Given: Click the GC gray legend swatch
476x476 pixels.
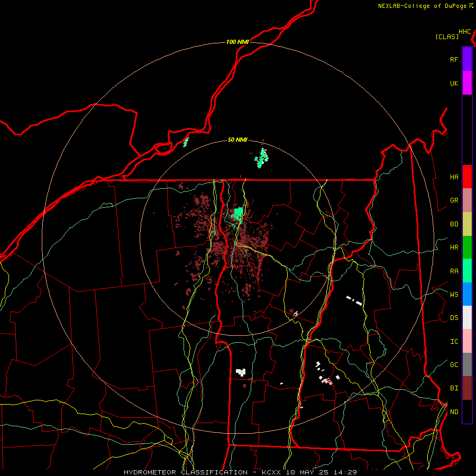Looking at the screenshot, I should (467, 364).
